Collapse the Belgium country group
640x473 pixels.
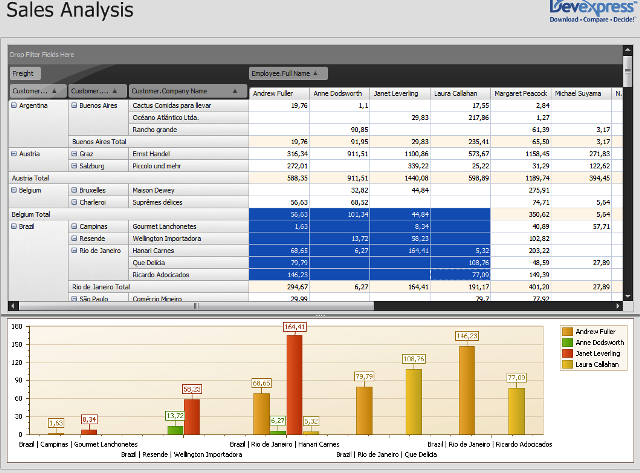pyautogui.click(x=14, y=190)
